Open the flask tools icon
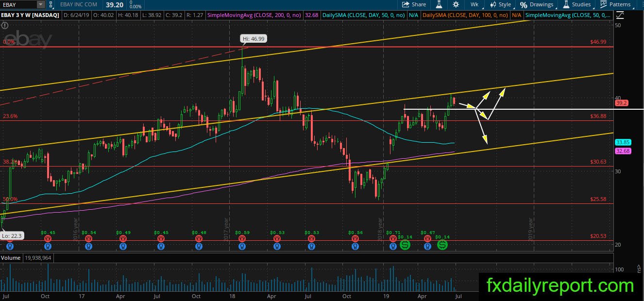Image resolution: width=644 pixels, height=301 pixels. pyautogui.click(x=439, y=4)
